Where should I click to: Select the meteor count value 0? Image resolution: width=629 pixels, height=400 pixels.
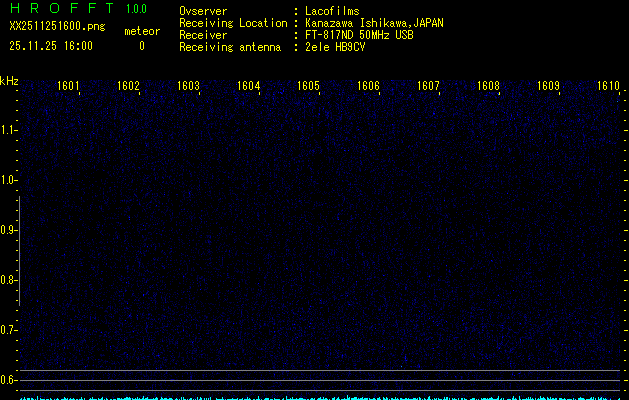coord(141,46)
